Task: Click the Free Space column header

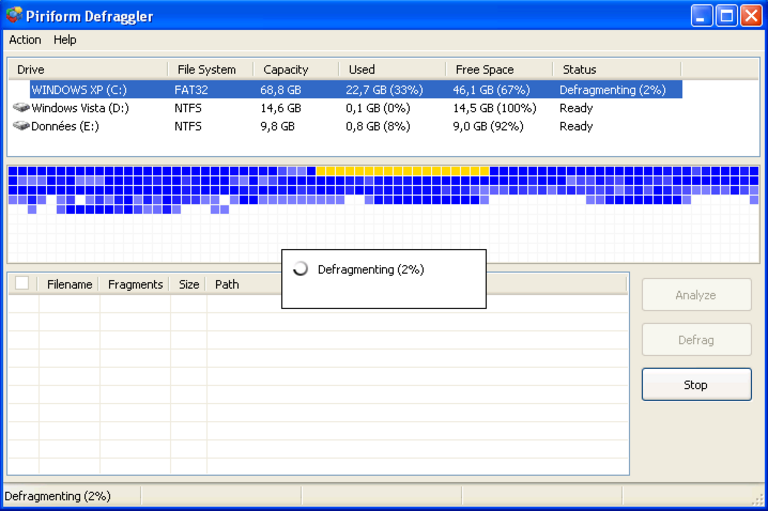Action: [499, 70]
